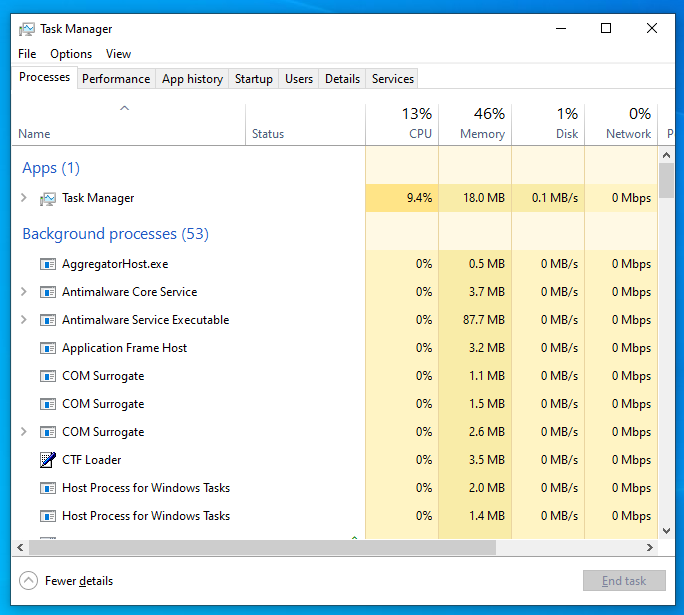Image resolution: width=684 pixels, height=615 pixels.
Task: Switch to the Users tab
Action: pos(299,79)
